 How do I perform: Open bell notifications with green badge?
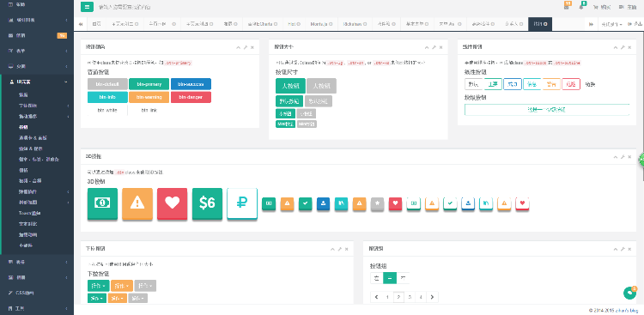[x=581, y=7]
